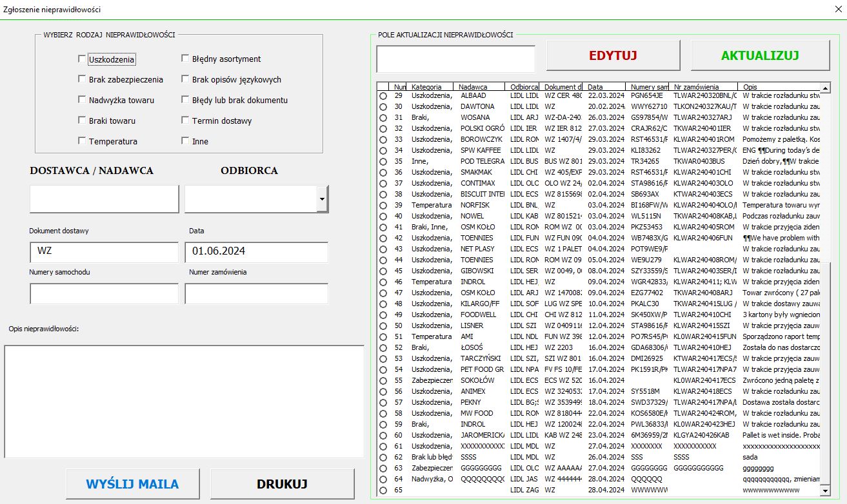Click the Nadawca column header
This screenshot has height=504, width=847.
(479, 86)
